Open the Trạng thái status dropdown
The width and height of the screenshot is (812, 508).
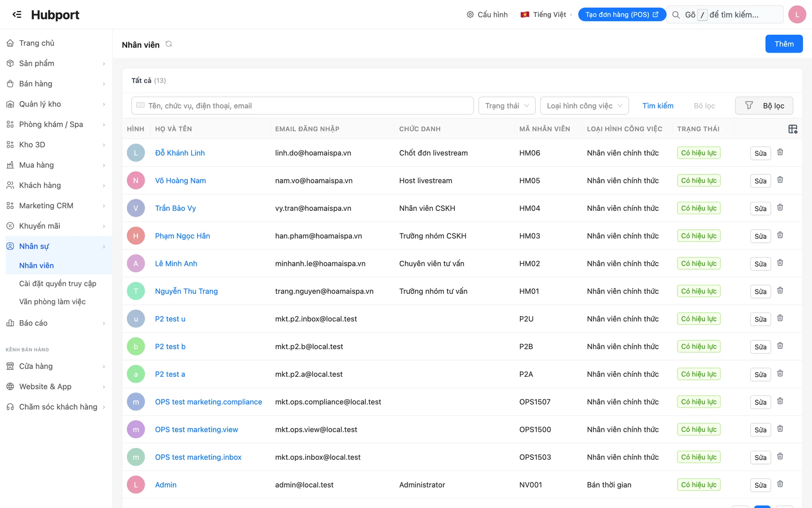point(507,105)
